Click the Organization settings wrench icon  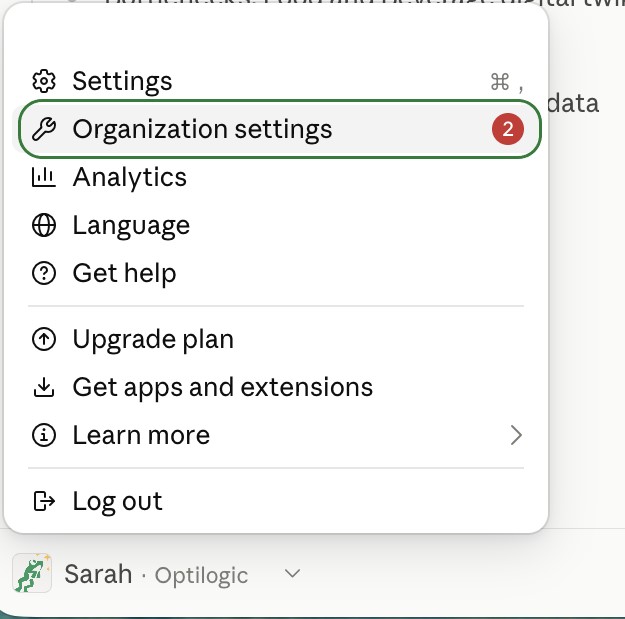coord(44,129)
